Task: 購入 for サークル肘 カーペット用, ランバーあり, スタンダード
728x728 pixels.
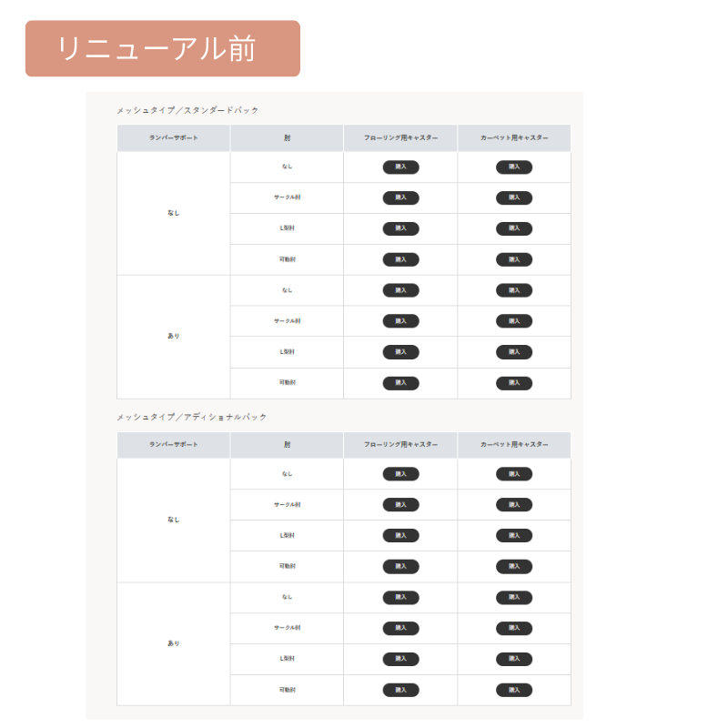Action: [x=514, y=321]
